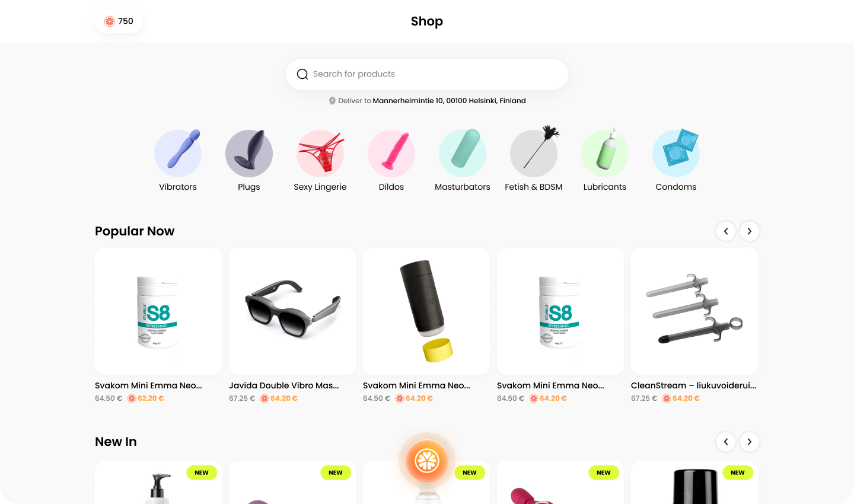This screenshot has width=854, height=504.
Task: Show previous Popular Now products
Action: point(726,231)
